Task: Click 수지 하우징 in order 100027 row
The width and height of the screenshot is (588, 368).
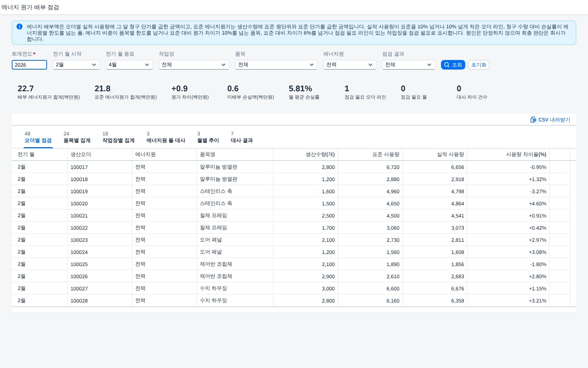Action: [214, 289]
